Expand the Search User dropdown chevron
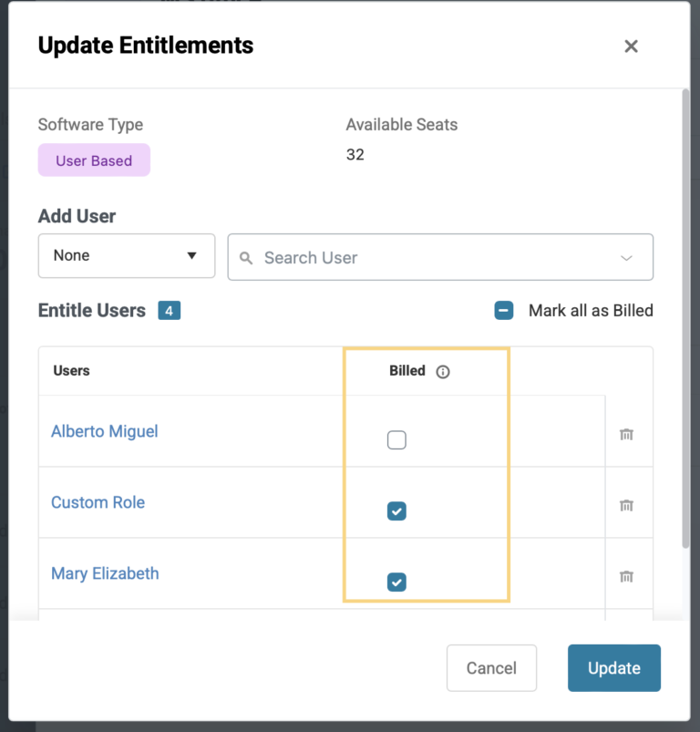 click(627, 257)
